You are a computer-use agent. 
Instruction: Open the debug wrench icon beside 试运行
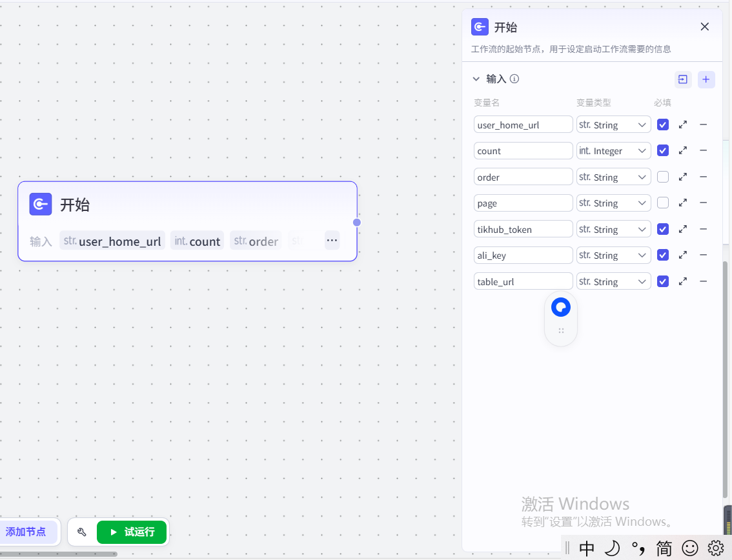pyautogui.click(x=82, y=532)
